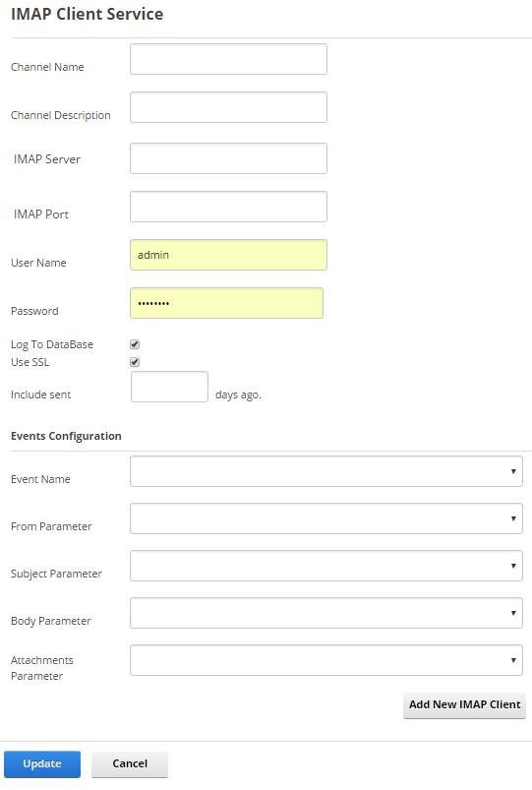Focus the Channel Description text box
Viewport: 532px width, 790px height.
coord(228,107)
